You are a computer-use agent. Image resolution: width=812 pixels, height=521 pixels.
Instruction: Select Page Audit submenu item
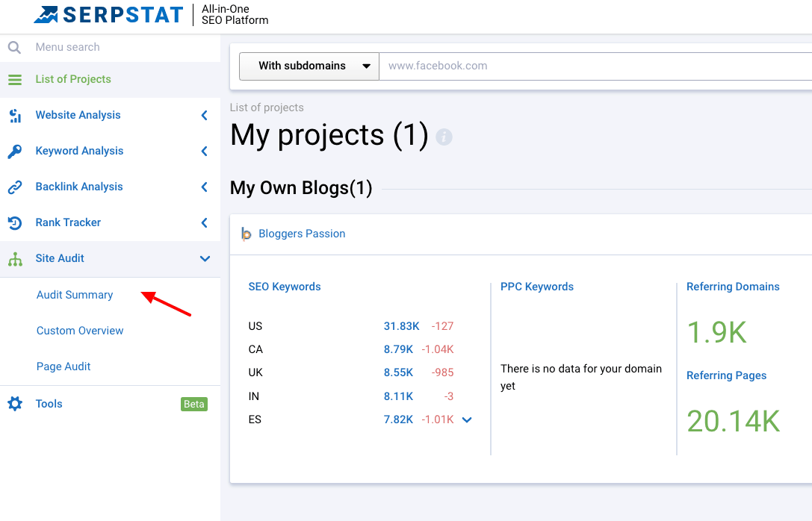pos(63,366)
